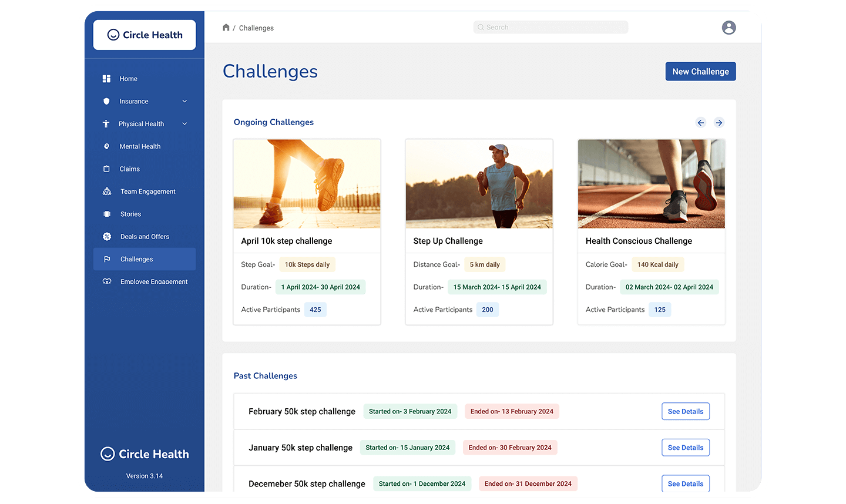Click the 10k Steps daily goal tag
The height and width of the screenshot is (504, 846).
307,264
